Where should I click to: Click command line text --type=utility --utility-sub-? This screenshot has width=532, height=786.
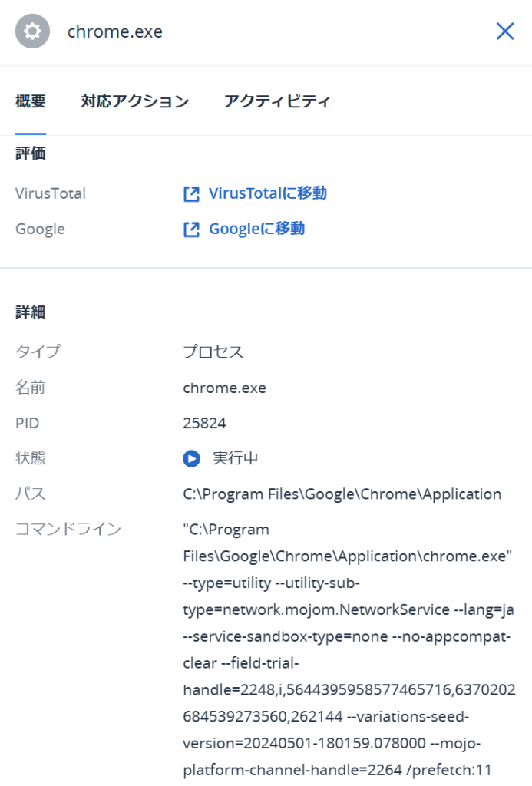(x=271, y=583)
